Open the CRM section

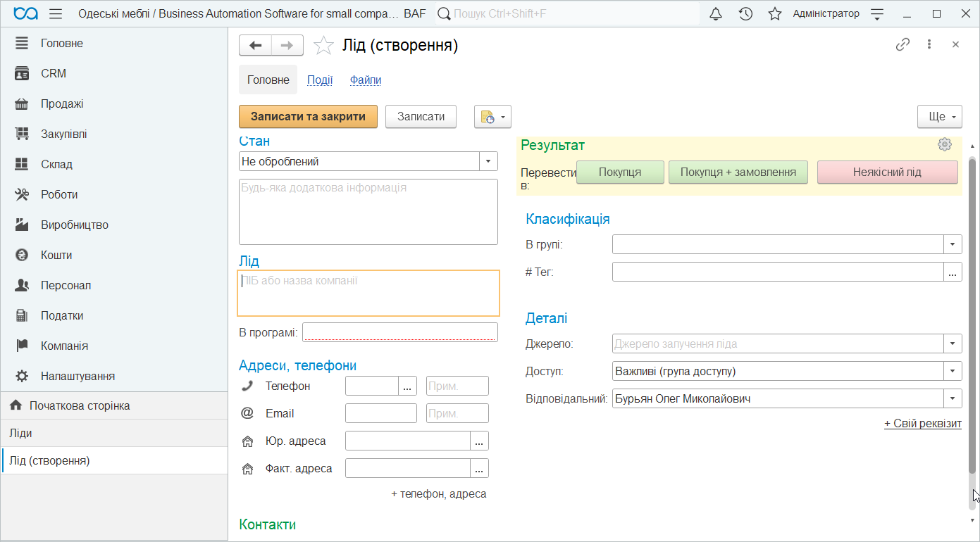pos(114,73)
